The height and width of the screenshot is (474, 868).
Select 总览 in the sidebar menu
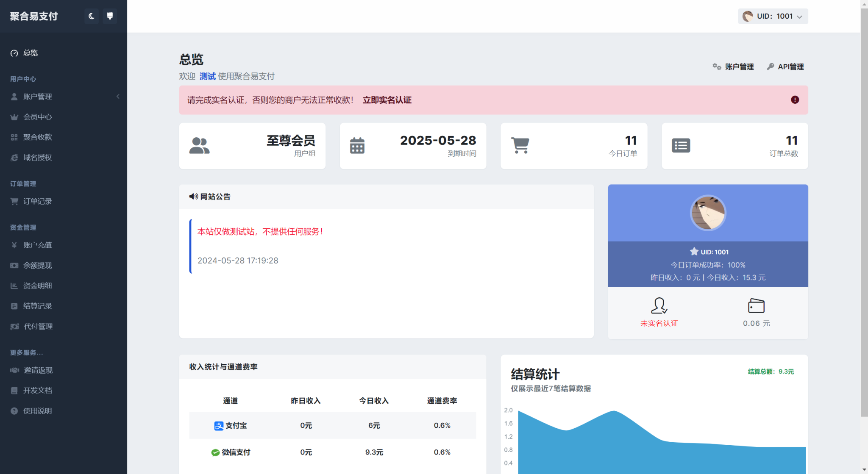(31, 53)
